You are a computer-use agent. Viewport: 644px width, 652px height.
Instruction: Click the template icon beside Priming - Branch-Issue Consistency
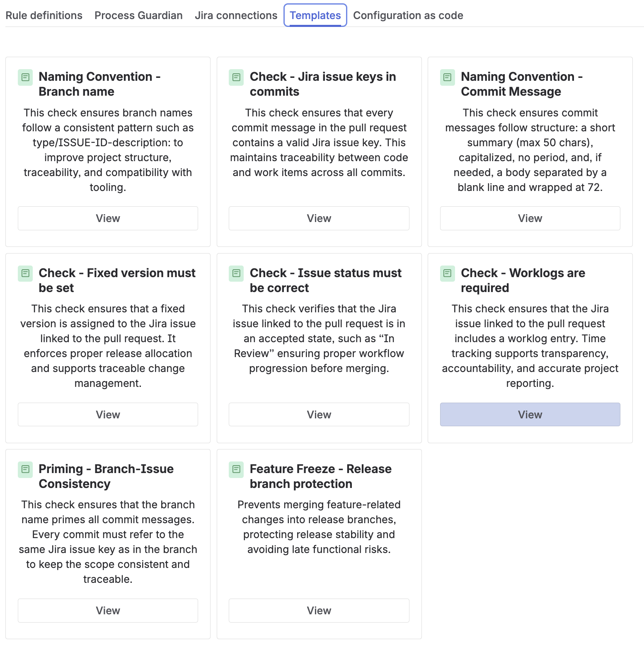25,469
